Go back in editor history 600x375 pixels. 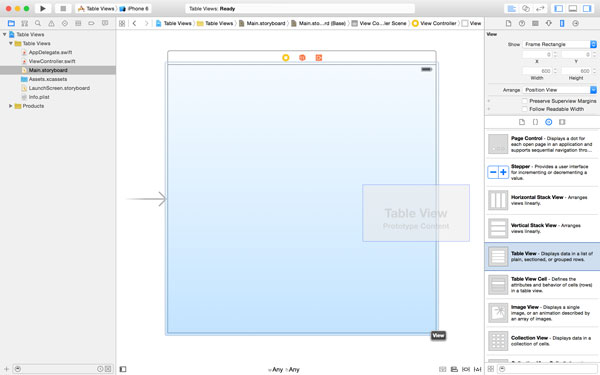coord(134,23)
